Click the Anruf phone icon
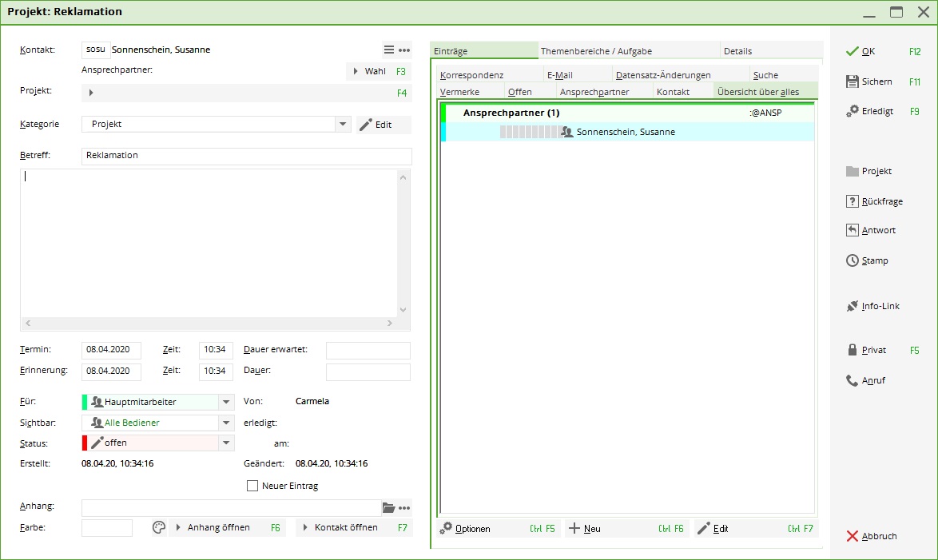Screen dimensions: 938x560 [x=852, y=380]
